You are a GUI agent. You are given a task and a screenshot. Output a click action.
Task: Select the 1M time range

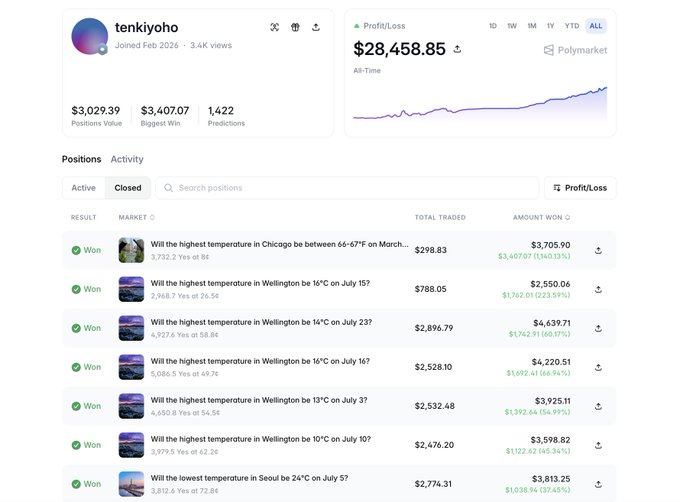532,26
